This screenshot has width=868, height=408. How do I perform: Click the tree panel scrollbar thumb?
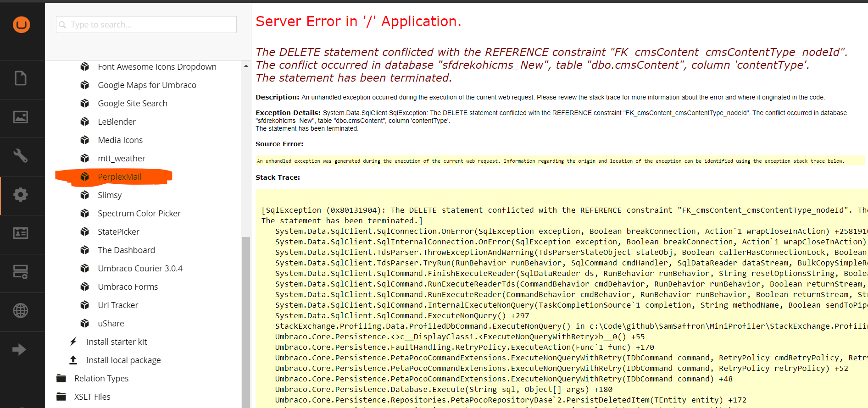click(x=246, y=322)
